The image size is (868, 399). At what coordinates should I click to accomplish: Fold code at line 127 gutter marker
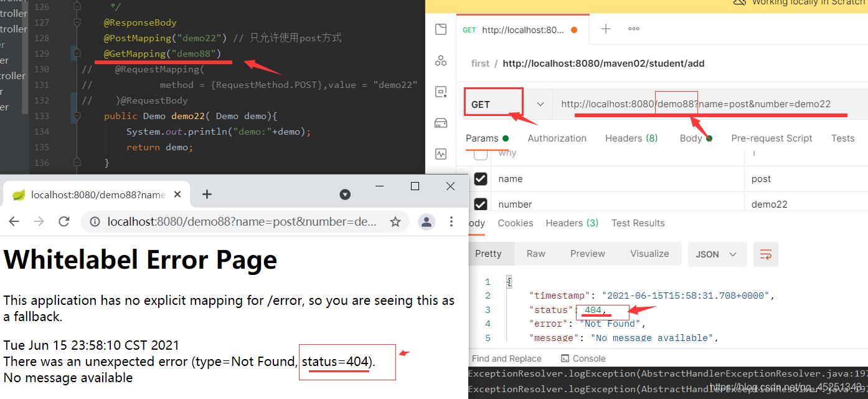(x=77, y=22)
